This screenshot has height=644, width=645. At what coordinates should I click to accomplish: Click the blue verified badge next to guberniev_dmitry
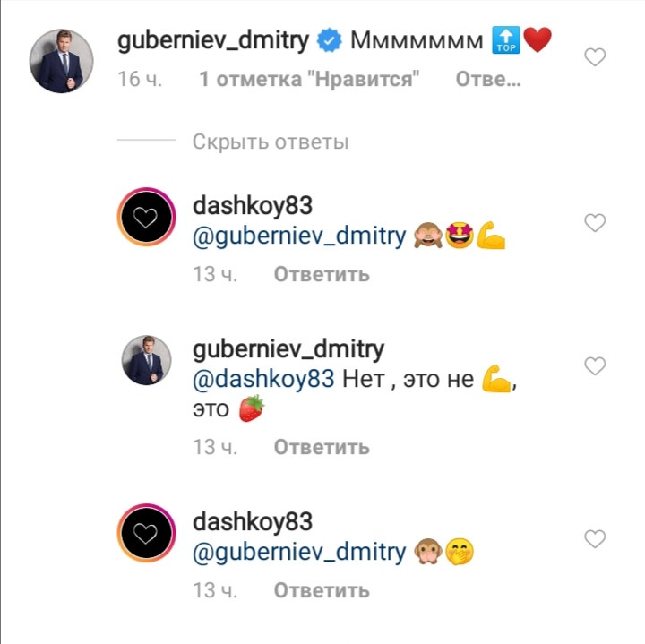point(329,40)
